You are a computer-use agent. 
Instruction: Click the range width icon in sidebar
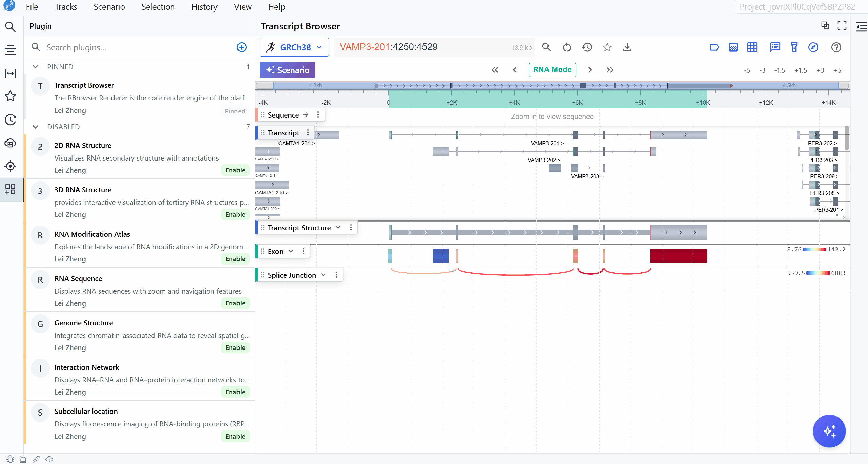click(11, 73)
